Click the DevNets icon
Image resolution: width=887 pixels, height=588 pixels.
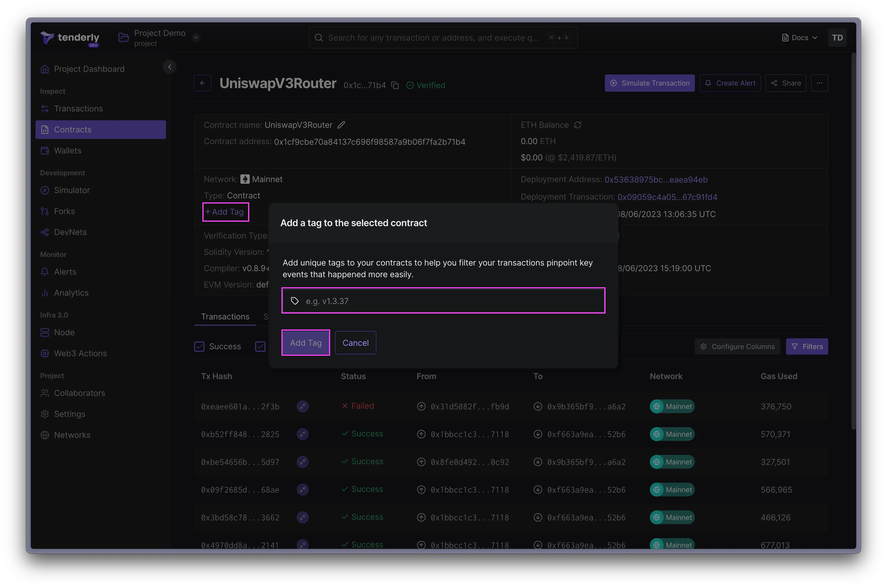(45, 232)
